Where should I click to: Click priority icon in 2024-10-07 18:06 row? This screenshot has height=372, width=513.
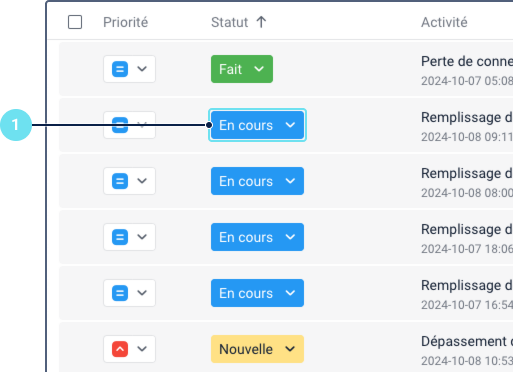click(x=120, y=237)
